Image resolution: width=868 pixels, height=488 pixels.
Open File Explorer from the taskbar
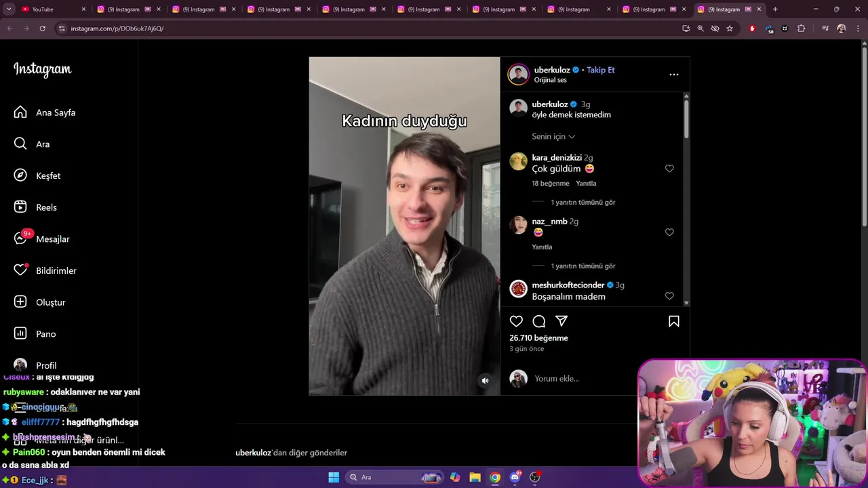475,477
